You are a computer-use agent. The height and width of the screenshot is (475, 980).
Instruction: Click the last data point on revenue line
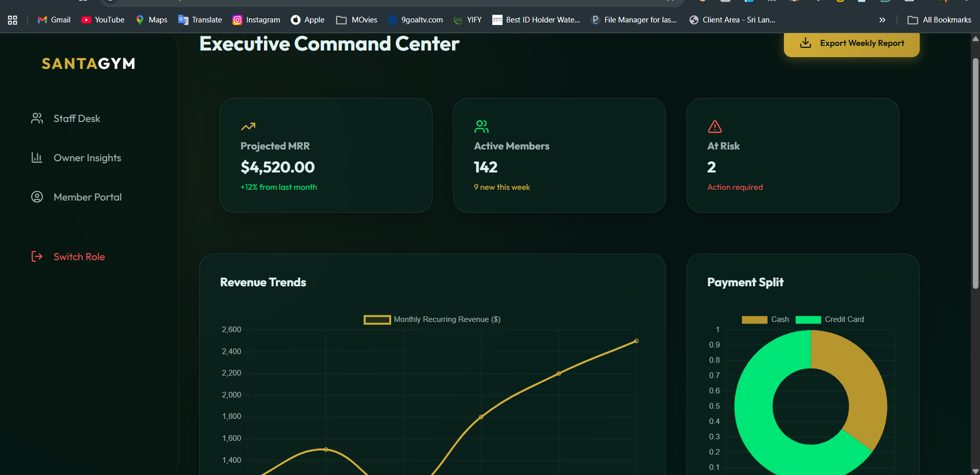pyautogui.click(x=636, y=341)
